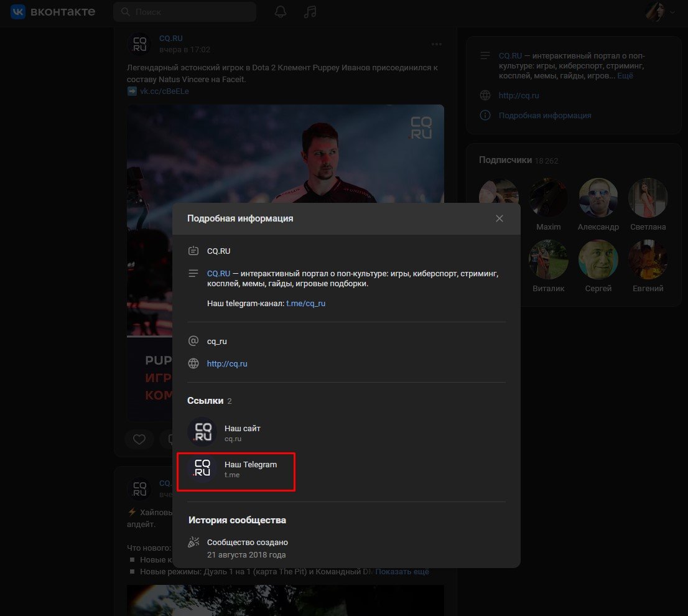Open the vk.cc/cBeELe link in post

point(164,91)
